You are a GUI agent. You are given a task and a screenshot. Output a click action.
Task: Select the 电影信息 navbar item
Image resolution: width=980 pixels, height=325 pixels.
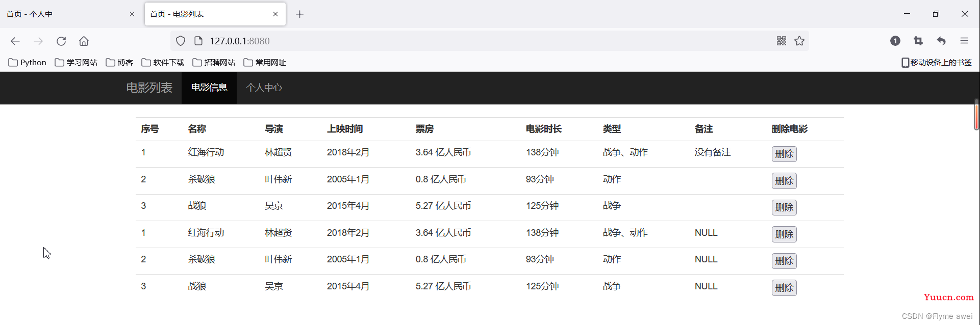(x=209, y=88)
